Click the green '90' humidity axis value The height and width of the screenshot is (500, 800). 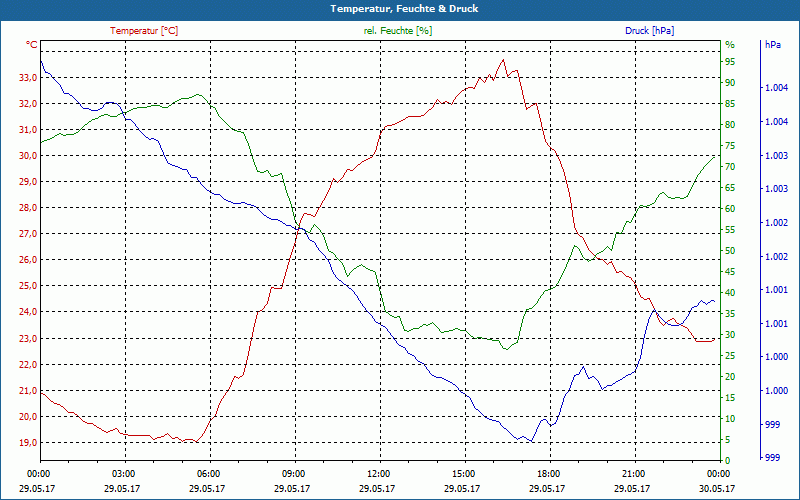point(731,83)
